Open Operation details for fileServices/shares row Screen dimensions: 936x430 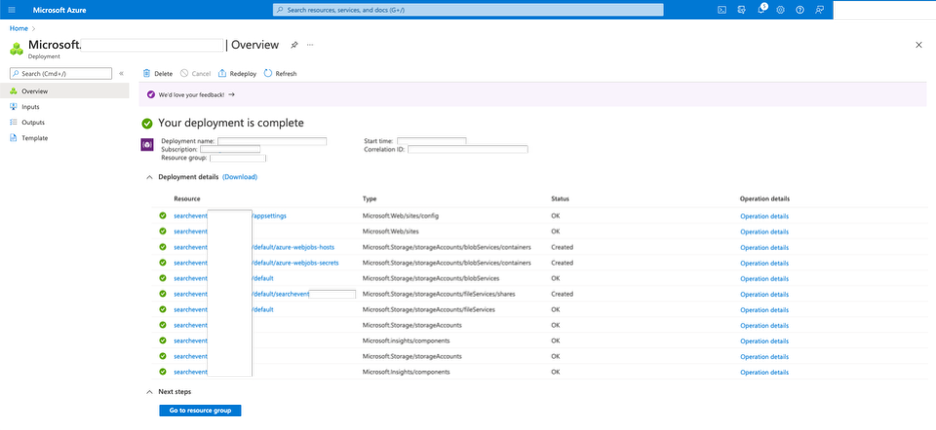click(x=764, y=294)
